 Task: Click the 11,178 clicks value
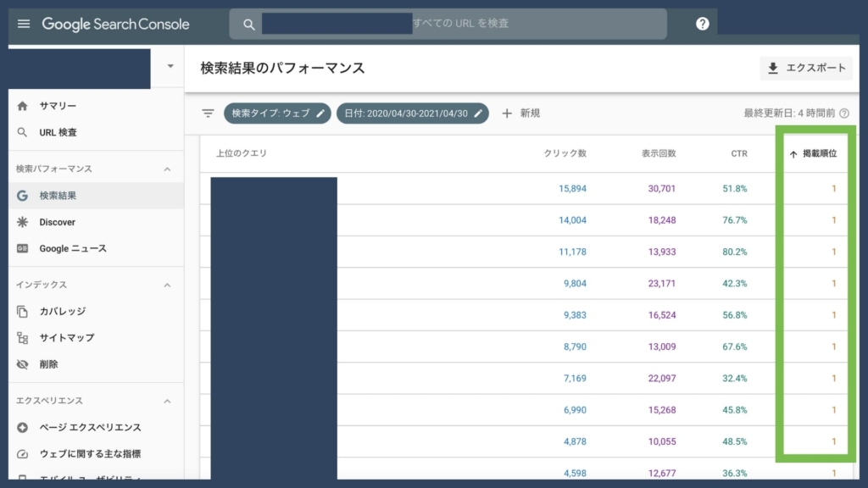(572, 252)
